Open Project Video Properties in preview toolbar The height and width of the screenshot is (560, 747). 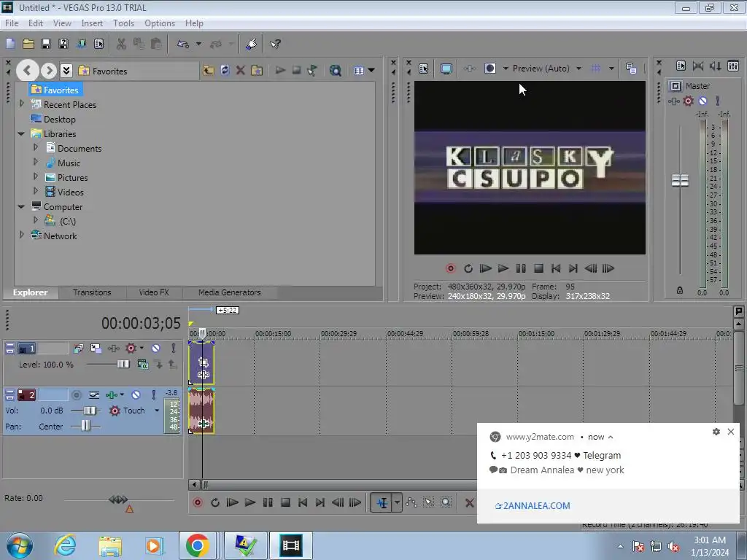click(424, 69)
